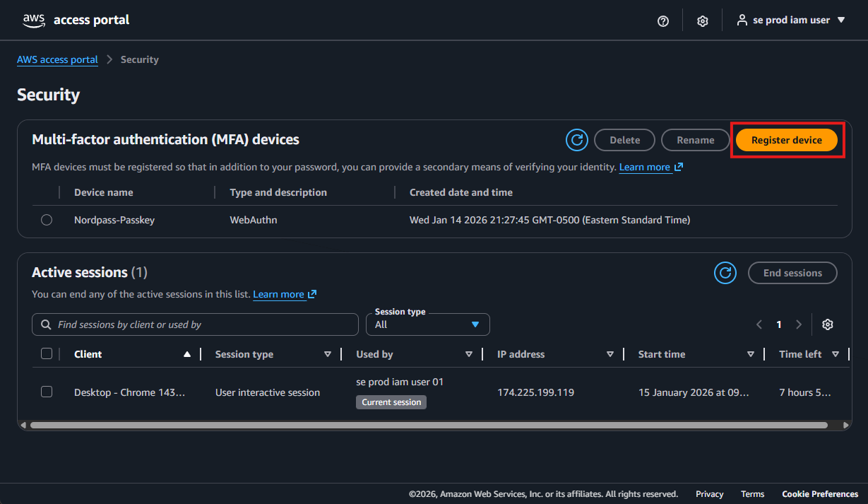
Task: Sort by Used by column arrow
Action: coord(469,354)
